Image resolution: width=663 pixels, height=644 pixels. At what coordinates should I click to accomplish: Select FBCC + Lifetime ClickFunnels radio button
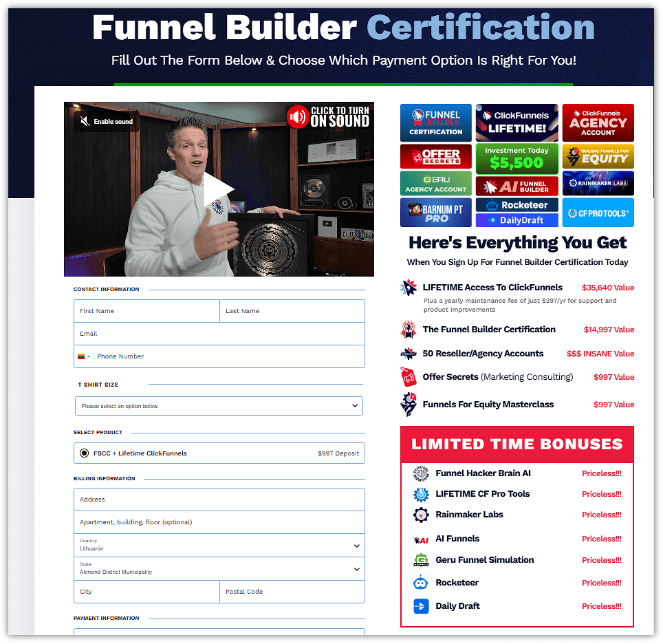(84, 453)
